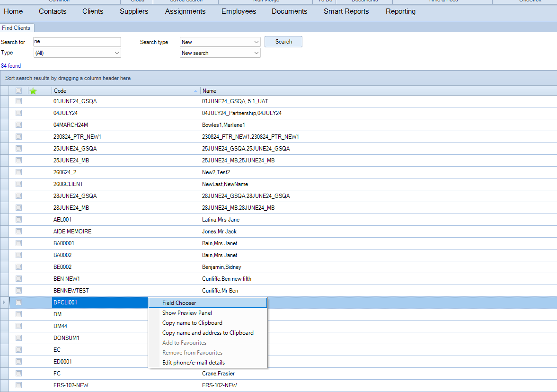Click the name NewLast,NewName

pos(225,184)
